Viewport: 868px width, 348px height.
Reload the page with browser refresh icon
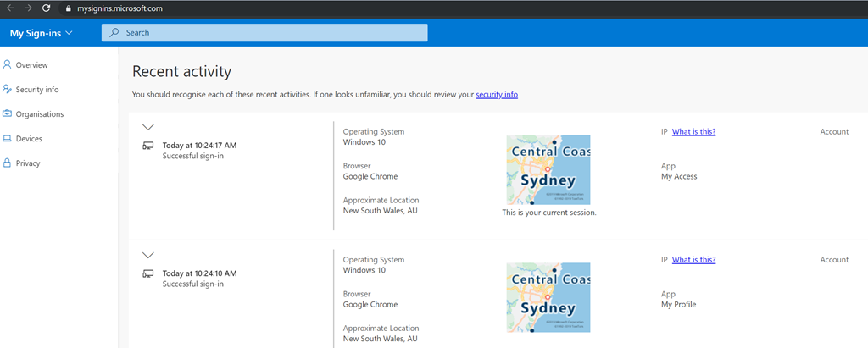[46, 8]
